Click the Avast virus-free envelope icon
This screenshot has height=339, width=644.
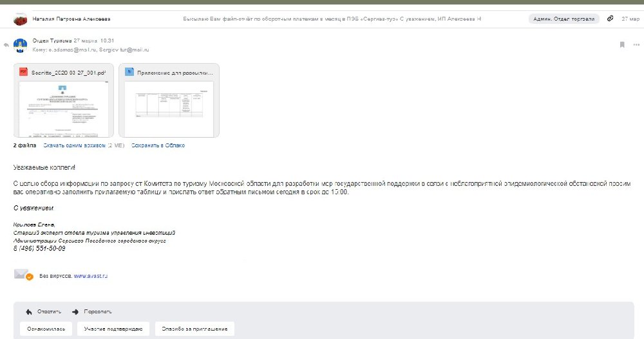click(23, 275)
